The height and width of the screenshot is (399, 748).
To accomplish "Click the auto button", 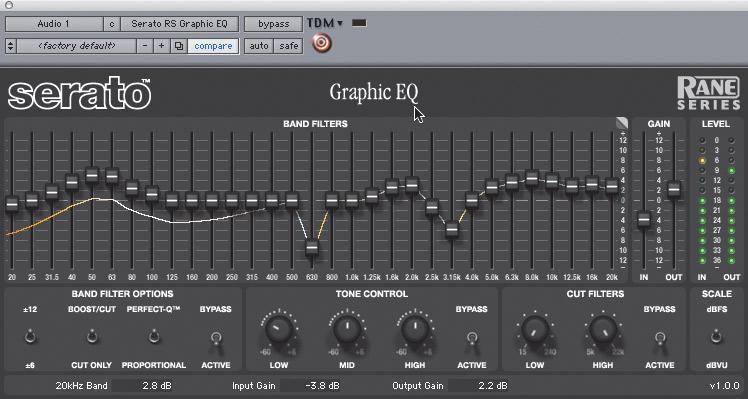I will click(259, 46).
